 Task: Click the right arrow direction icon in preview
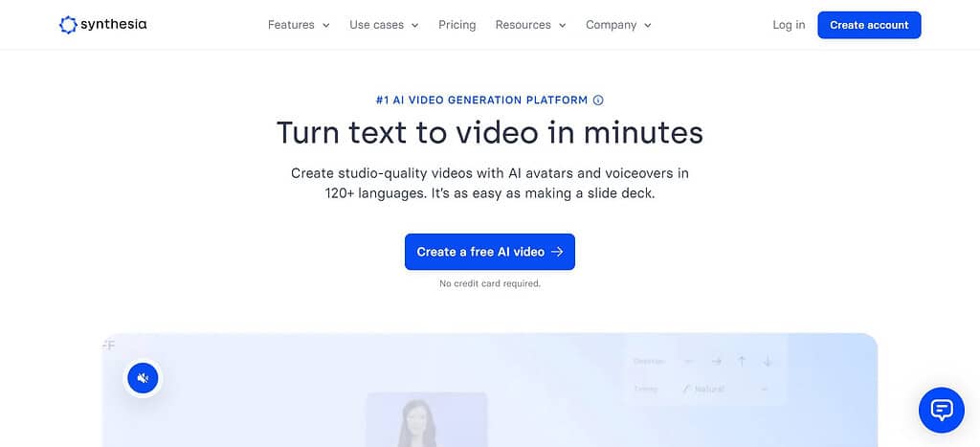coord(716,362)
